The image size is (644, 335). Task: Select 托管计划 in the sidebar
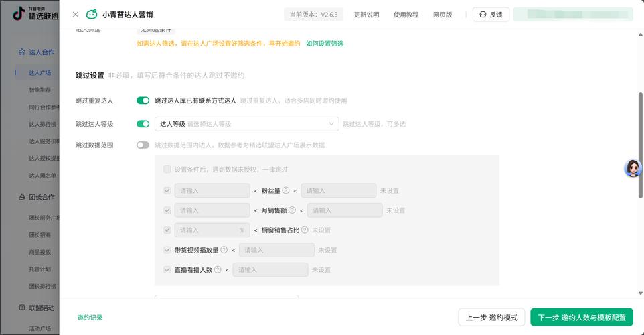tap(40, 269)
